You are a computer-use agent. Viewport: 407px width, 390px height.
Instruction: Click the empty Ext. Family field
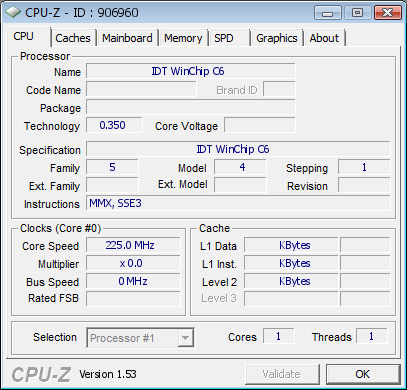[112, 185]
